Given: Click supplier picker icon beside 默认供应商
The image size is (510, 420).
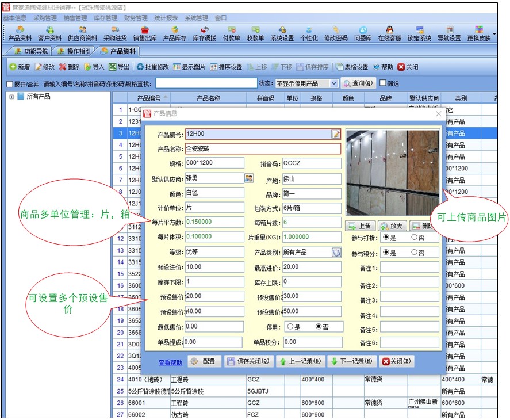Looking at the screenshot, I should (248, 178).
